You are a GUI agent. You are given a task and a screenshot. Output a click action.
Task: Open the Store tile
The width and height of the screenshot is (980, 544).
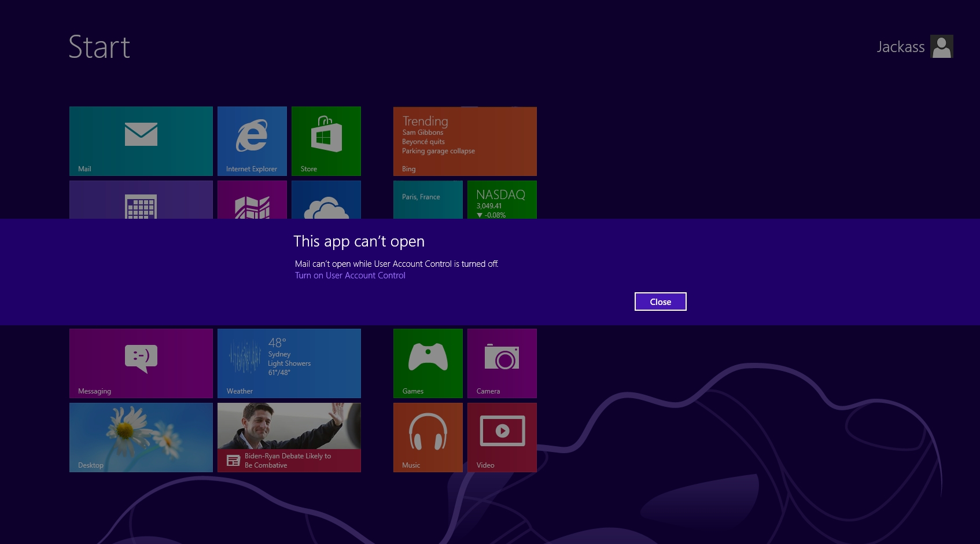coord(326,141)
